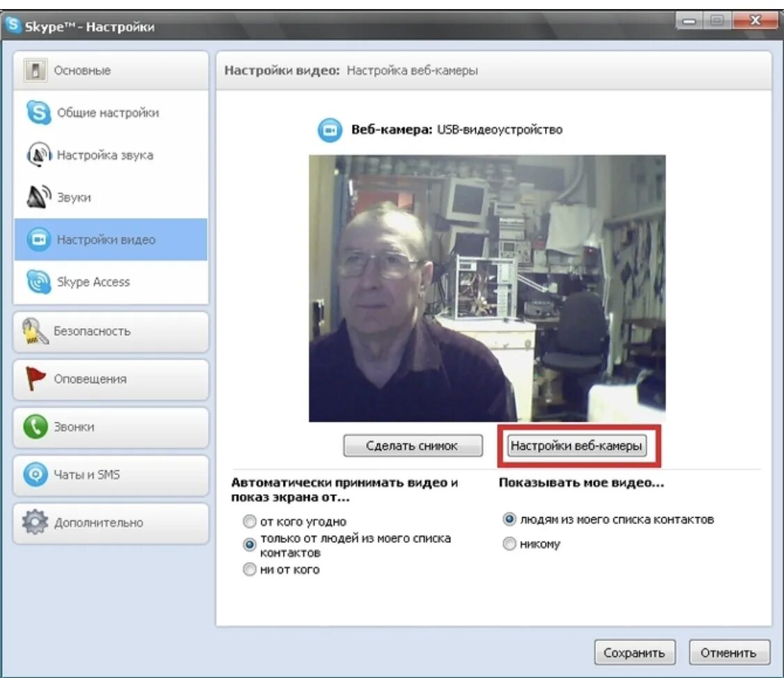Click the Skype logo beside Общие настройки

[x=38, y=112]
